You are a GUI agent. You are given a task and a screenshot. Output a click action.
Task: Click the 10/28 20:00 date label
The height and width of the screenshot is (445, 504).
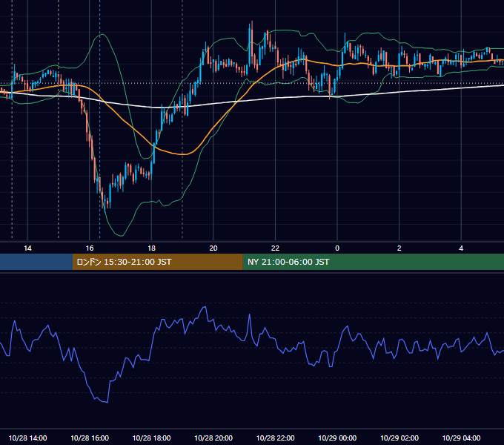point(213,438)
